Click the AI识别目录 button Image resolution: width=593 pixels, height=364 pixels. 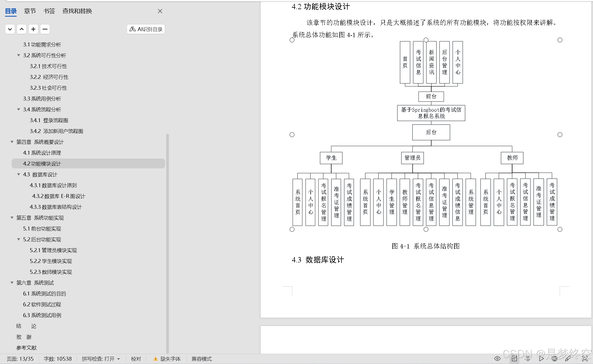coord(146,29)
